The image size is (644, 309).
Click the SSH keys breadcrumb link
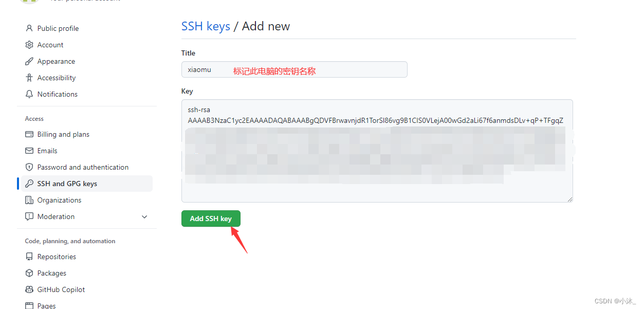206,26
